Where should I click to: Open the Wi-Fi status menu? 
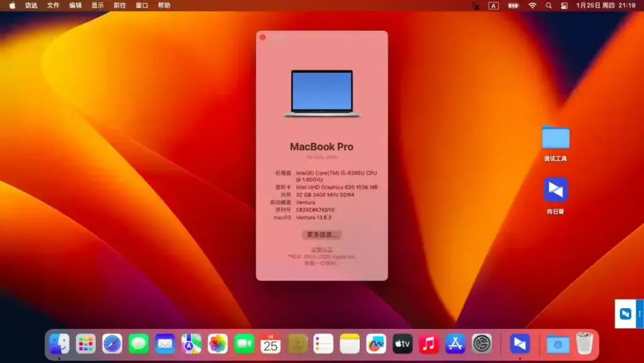pos(532,5)
